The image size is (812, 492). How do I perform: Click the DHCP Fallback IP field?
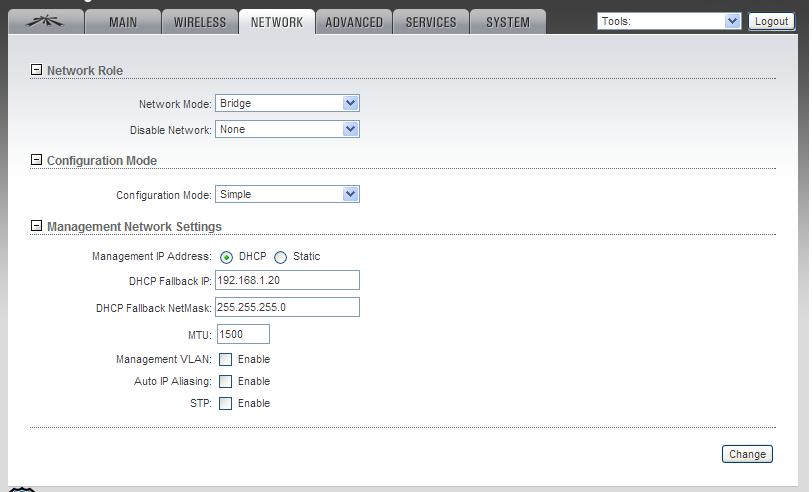pyautogui.click(x=287, y=280)
